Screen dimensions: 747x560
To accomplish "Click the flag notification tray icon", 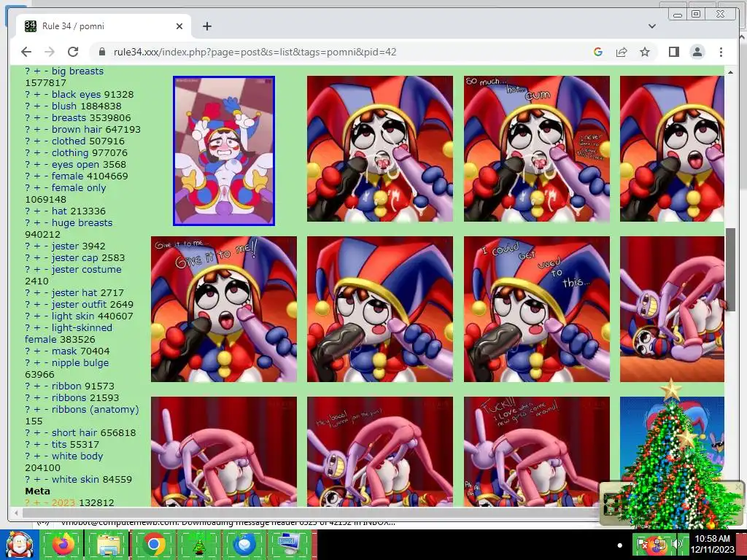I will 642,544.
